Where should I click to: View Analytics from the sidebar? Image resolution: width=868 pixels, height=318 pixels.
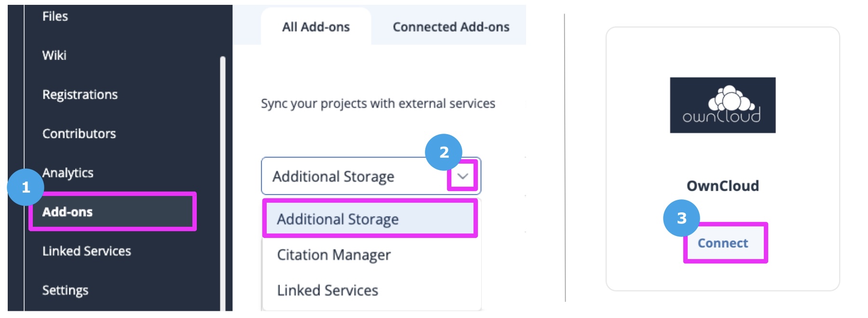[68, 173]
